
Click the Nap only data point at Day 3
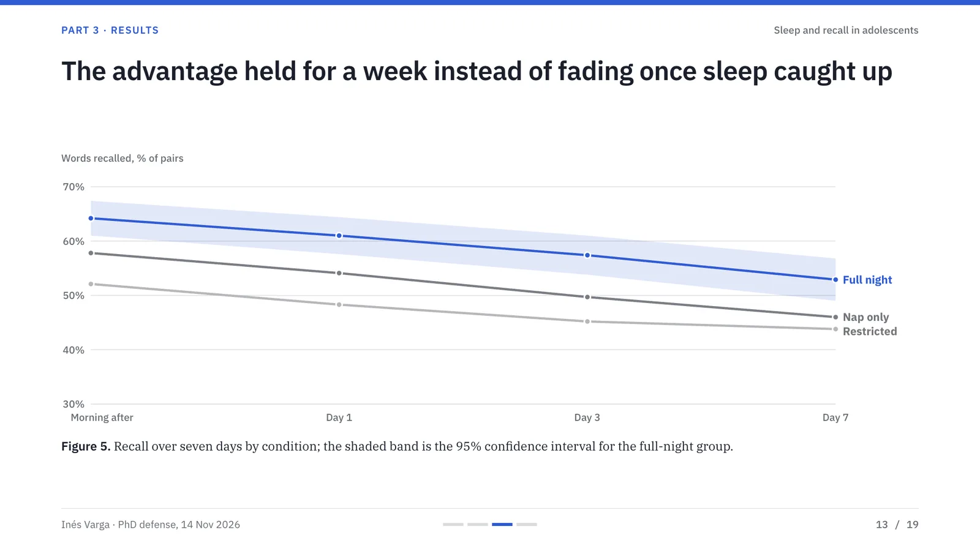pos(587,297)
